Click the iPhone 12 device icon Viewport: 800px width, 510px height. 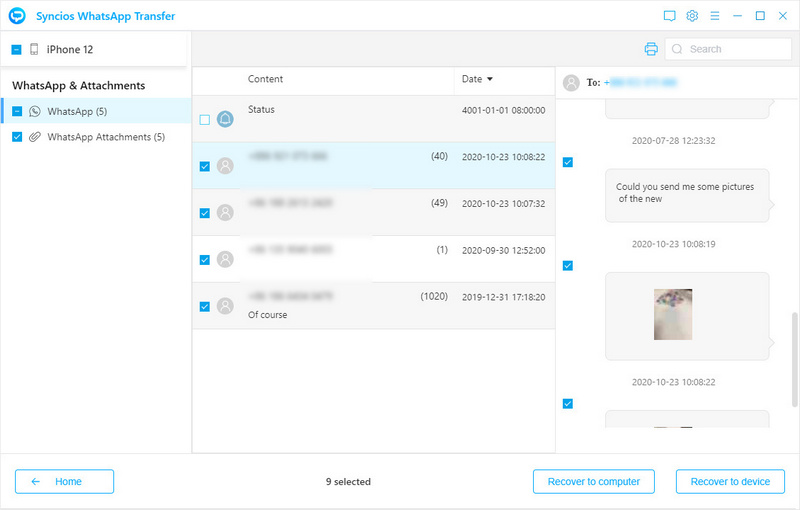click(x=34, y=49)
